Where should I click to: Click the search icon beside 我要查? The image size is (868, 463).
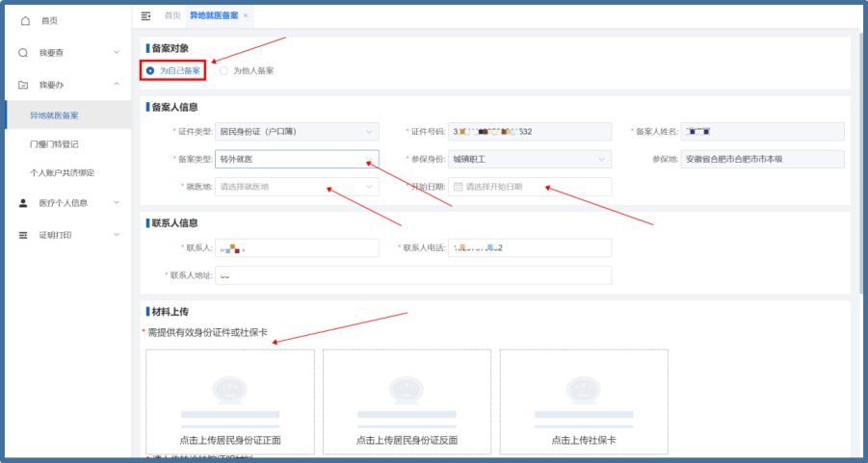click(x=24, y=52)
